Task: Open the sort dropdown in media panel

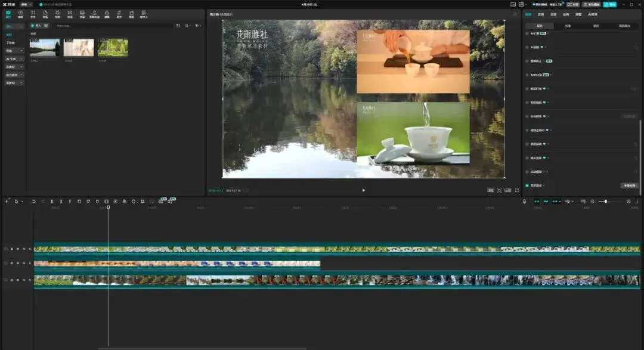Action: (x=188, y=26)
